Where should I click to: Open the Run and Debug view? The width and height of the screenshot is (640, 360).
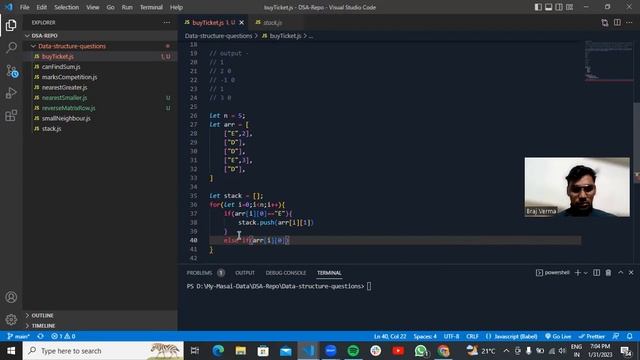click(x=11, y=93)
